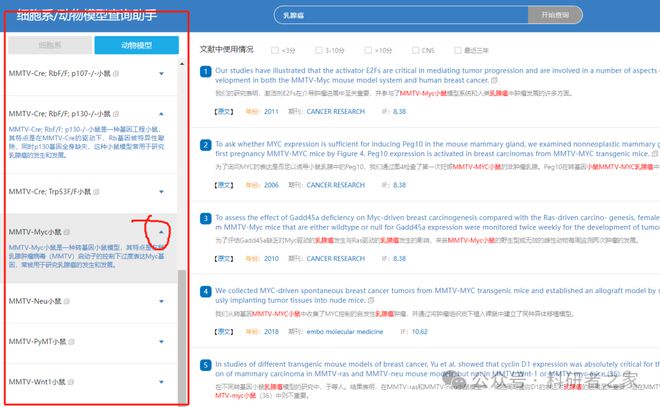Image resolution: width=660 pixels, height=407 pixels.
Task: Open 【原文】 link of the 2006 result
Action: [x=224, y=185]
